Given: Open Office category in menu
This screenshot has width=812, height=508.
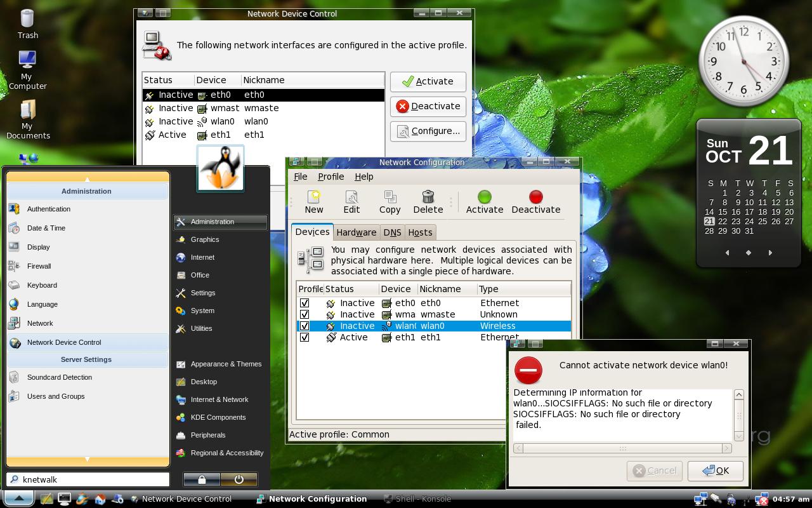Looking at the screenshot, I should coord(220,275).
